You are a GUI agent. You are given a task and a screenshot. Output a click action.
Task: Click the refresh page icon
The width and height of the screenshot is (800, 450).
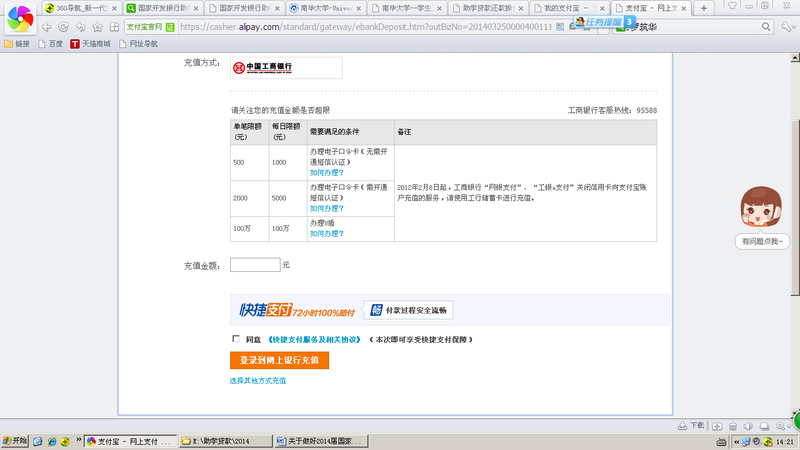(63, 27)
